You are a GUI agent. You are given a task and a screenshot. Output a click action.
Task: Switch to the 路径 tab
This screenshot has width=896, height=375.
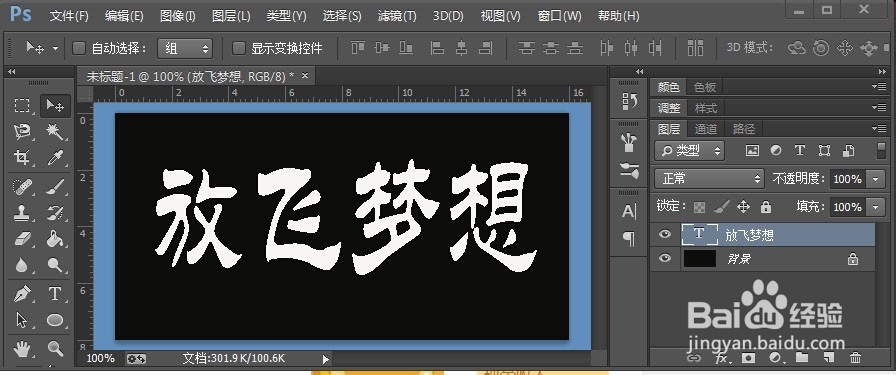tap(743, 129)
